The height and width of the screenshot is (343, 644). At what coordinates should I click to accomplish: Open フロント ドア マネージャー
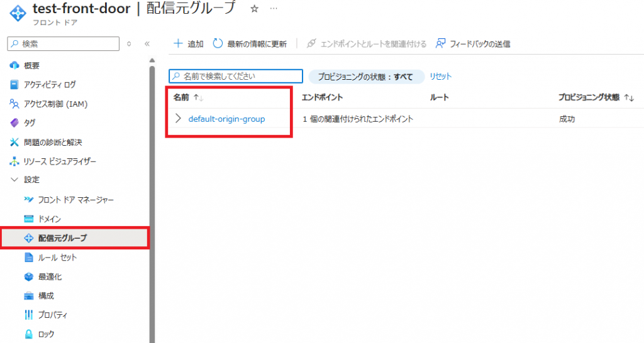[76, 200]
